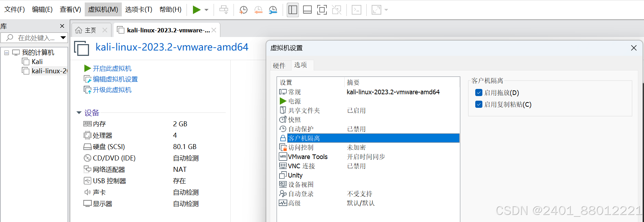Open the library search dropdown arrow
The height and width of the screenshot is (222, 644).
pyautogui.click(x=63, y=38)
